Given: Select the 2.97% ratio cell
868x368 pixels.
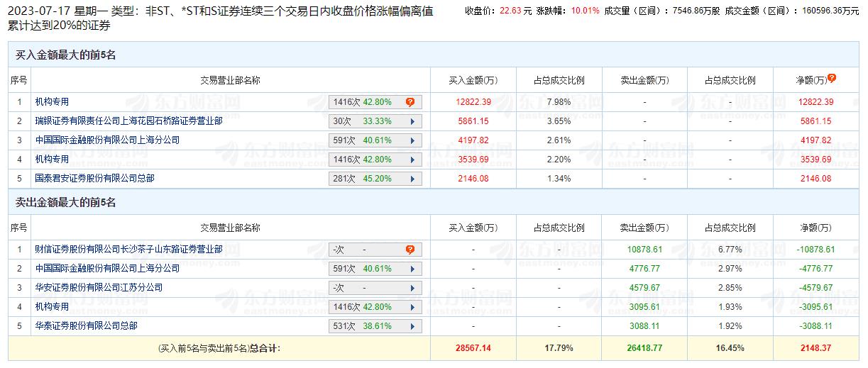Looking at the screenshot, I should 730,269.
